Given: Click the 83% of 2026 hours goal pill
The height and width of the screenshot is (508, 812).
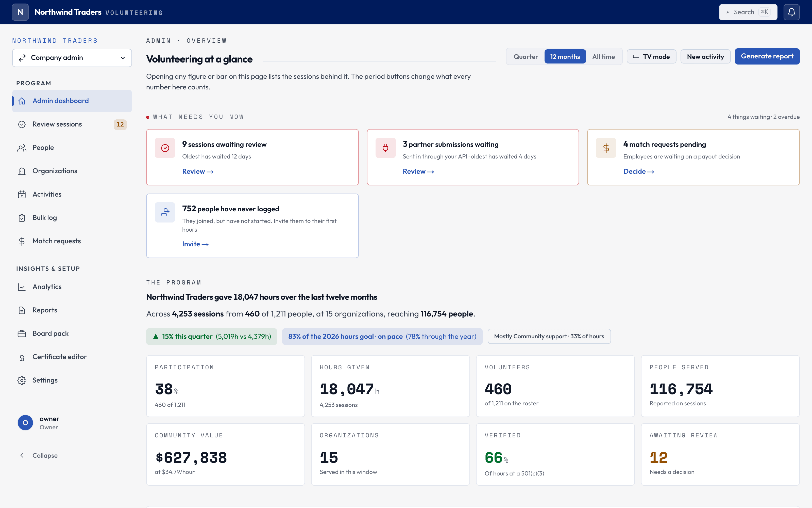Looking at the screenshot, I should point(382,336).
